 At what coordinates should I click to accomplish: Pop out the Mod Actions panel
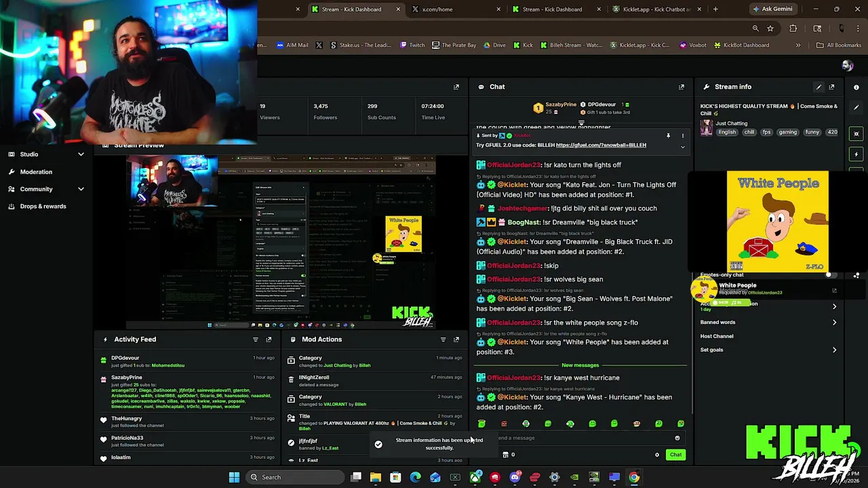456,340
